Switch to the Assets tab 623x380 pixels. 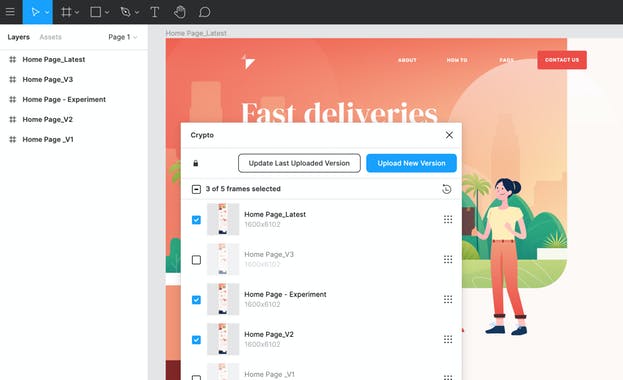point(50,37)
